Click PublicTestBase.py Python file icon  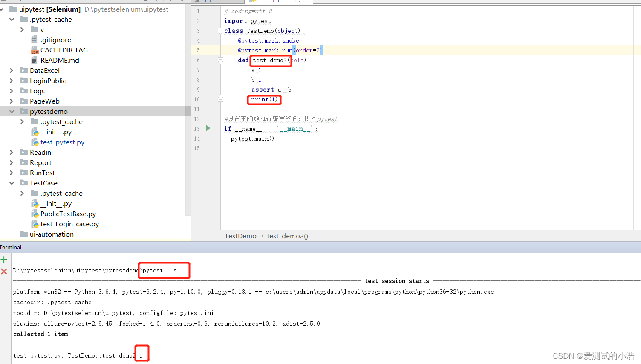tap(35, 214)
